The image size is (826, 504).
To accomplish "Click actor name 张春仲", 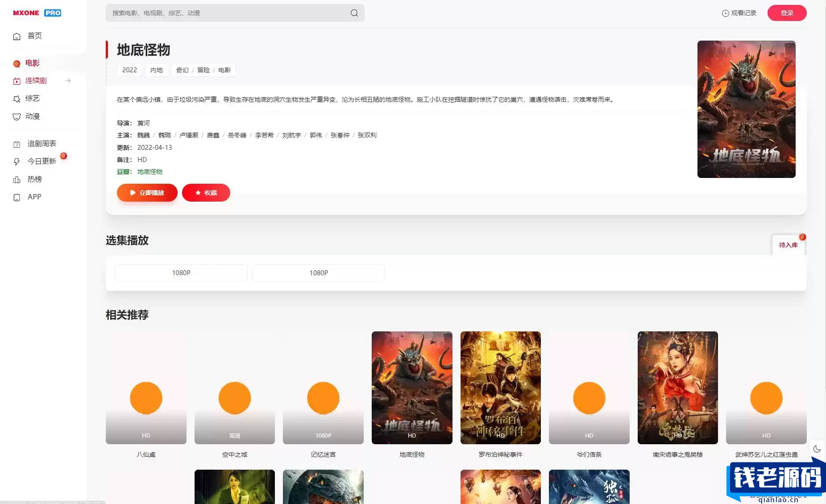I will (340, 135).
